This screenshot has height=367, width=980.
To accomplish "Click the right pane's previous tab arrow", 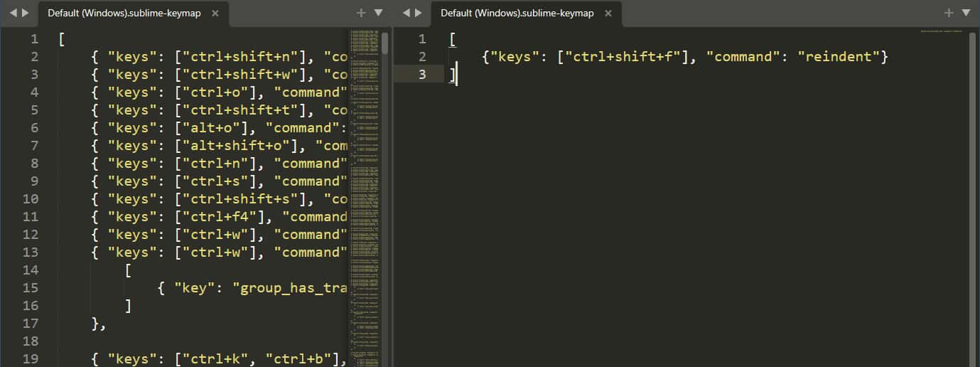I will click(406, 13).
